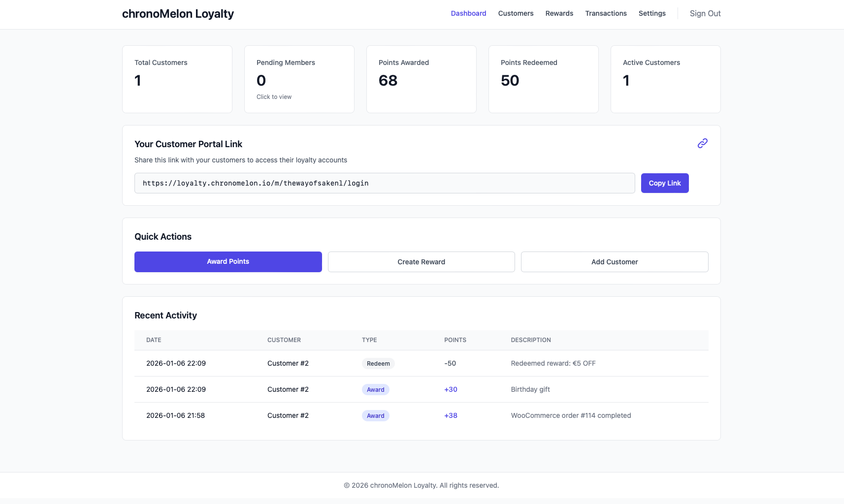The image size is (844, 504).
Task: Click the chronoMelon Loyalty logo title
Action: (x=178, y=14)
